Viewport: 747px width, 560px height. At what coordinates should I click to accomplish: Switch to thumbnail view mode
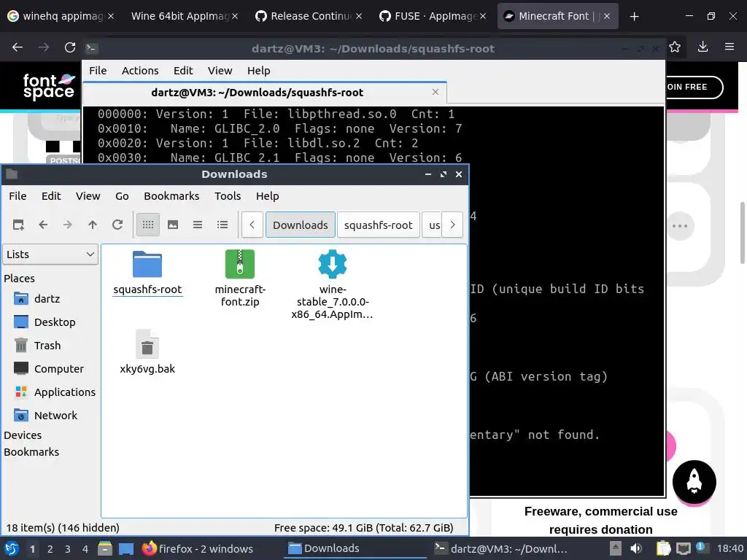pyautogui.click(x=173, y=225)
